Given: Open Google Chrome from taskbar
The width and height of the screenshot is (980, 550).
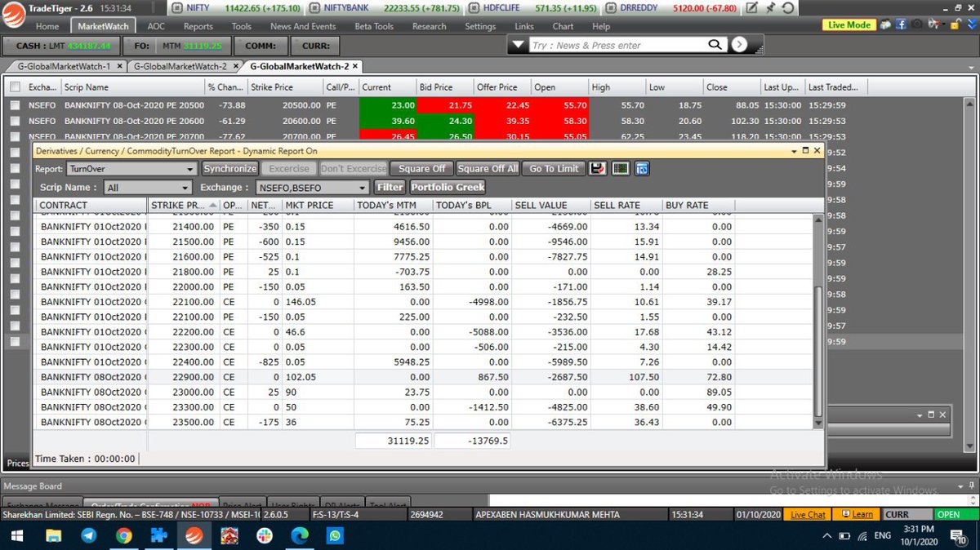Looking at the screenshot, I should [x=124, y=535].
